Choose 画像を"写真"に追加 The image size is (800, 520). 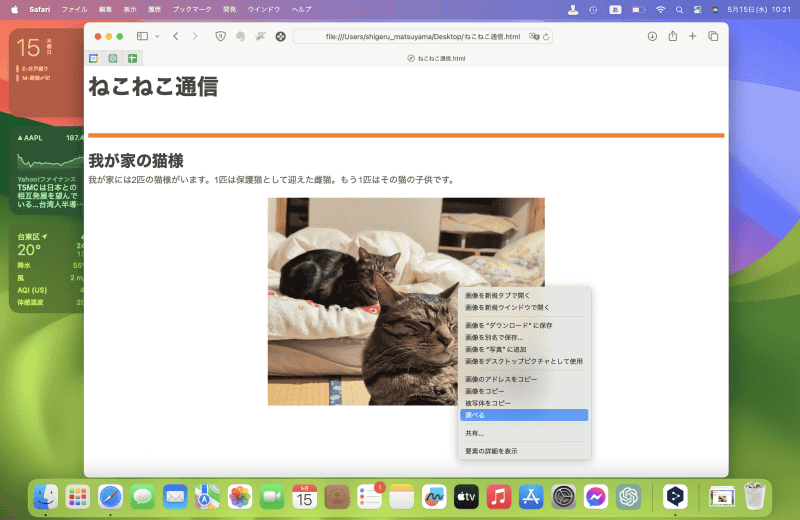(524, 350)
